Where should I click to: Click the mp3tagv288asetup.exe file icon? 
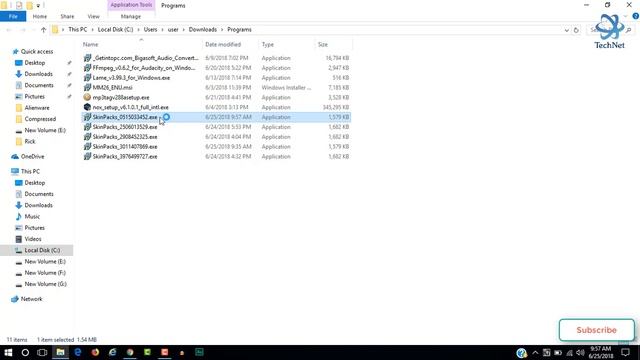click(87, 97)
